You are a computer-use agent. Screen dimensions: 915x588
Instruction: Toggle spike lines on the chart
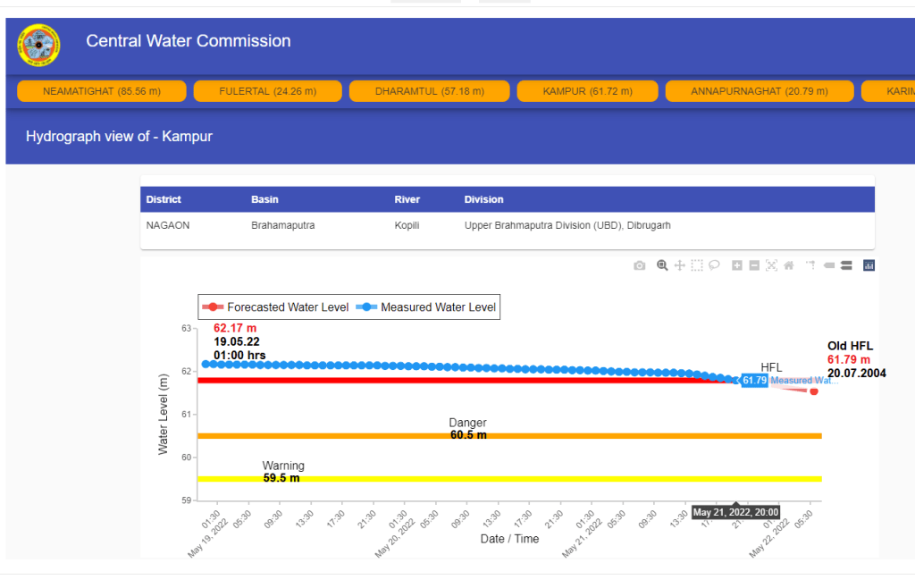point(810,265)
